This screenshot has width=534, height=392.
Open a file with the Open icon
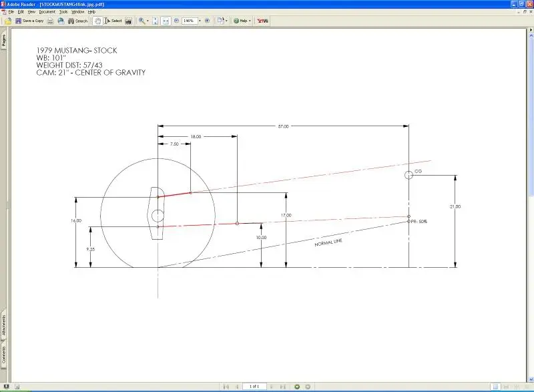pos(8,21)
